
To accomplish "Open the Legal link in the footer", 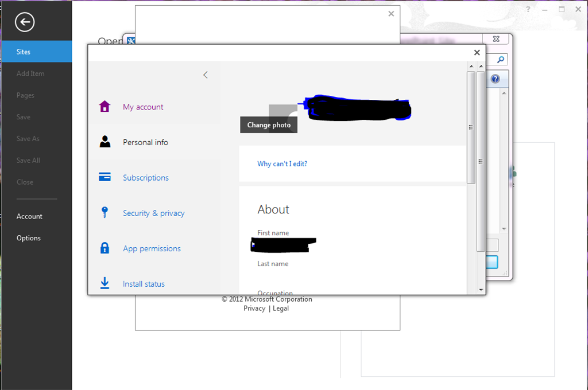I will tap(280, 309).
